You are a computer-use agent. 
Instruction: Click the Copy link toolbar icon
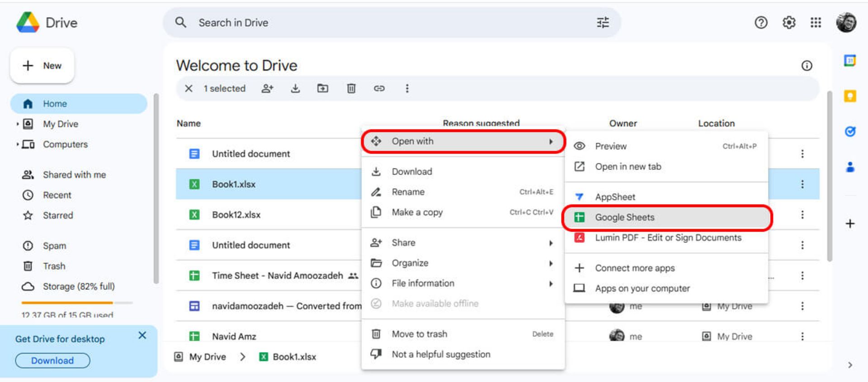point(379,89)
